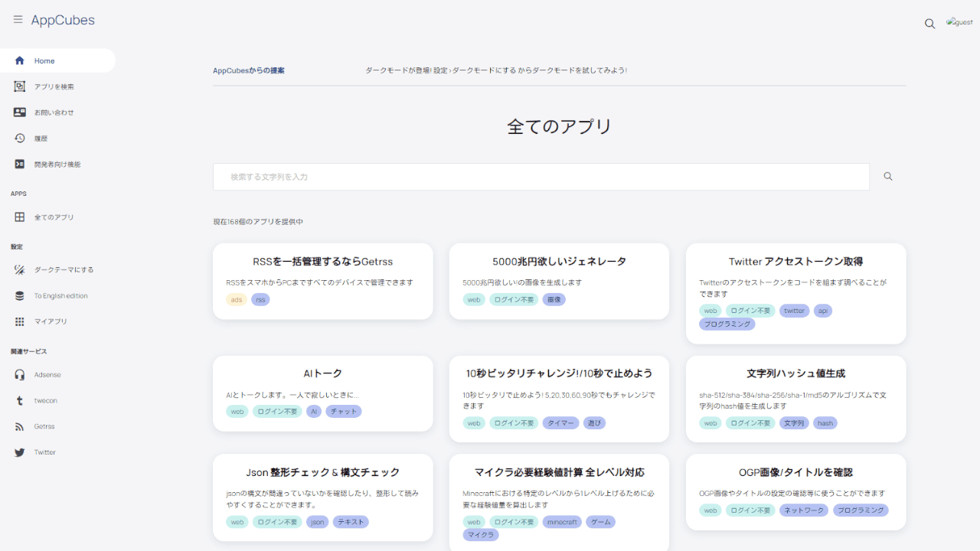Open アプリを検索 menu item
The width and height of the screenshot is (980, 551).
click(57, 86)
